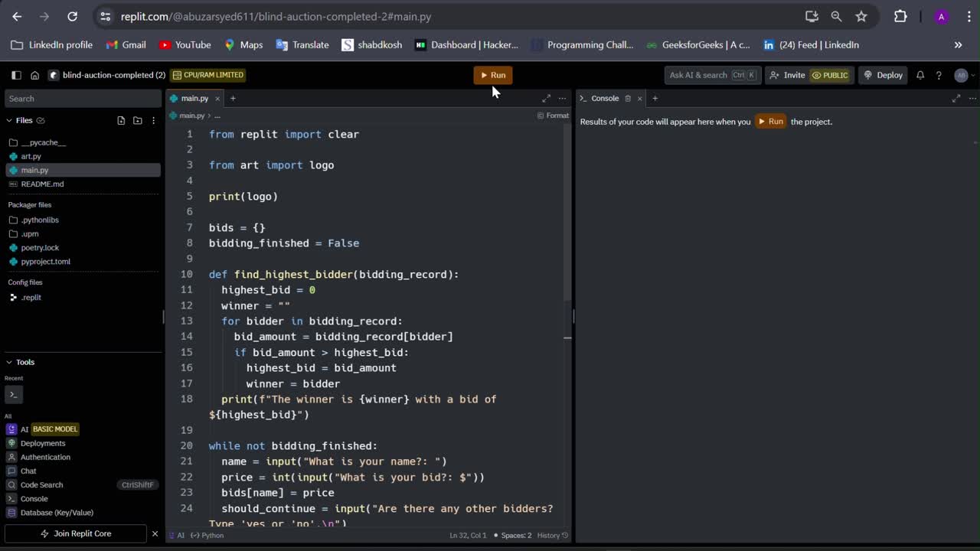980x551 pixels.
Task: Clear the console with trash icon
Action: pos(628,98)
